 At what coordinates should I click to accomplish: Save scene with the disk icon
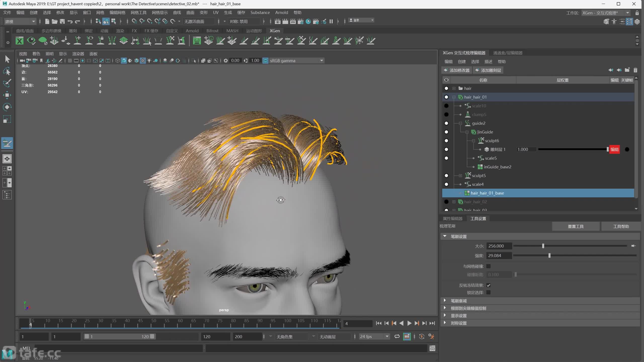coord(62,21)
